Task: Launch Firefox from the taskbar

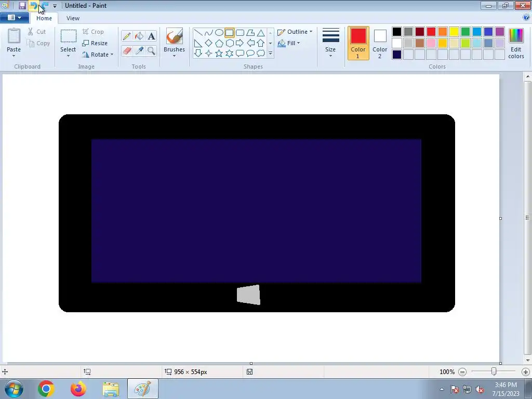Action: pyautogui.click(x=78, y=389)
